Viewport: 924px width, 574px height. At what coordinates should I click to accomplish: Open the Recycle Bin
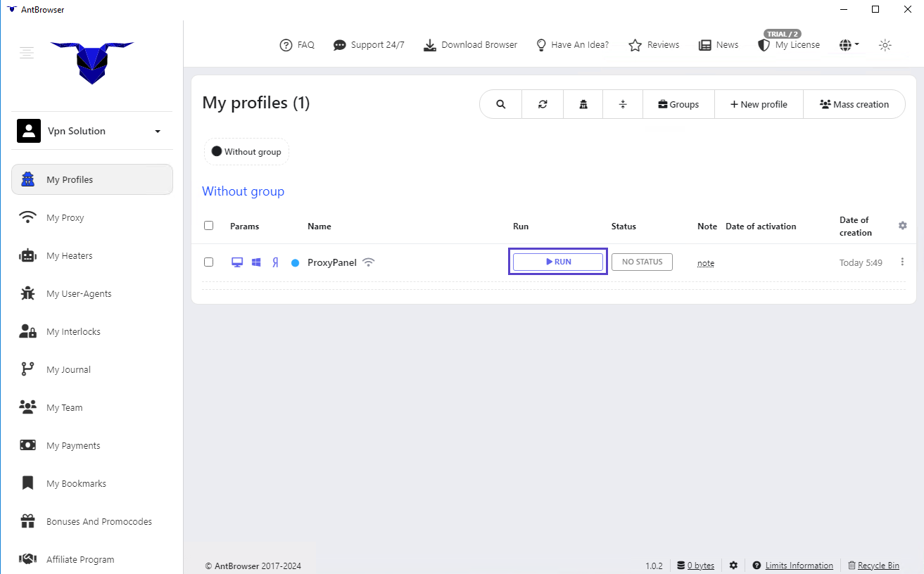tap(879, 565)
